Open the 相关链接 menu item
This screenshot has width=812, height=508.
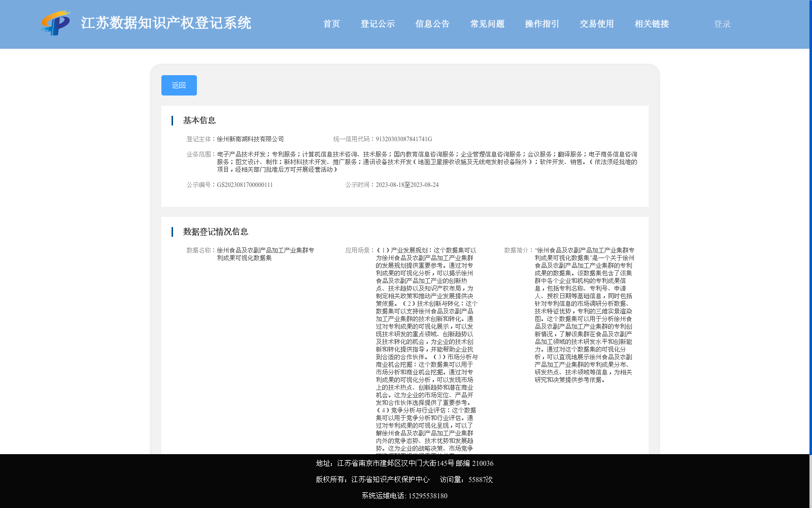[652, 24]
